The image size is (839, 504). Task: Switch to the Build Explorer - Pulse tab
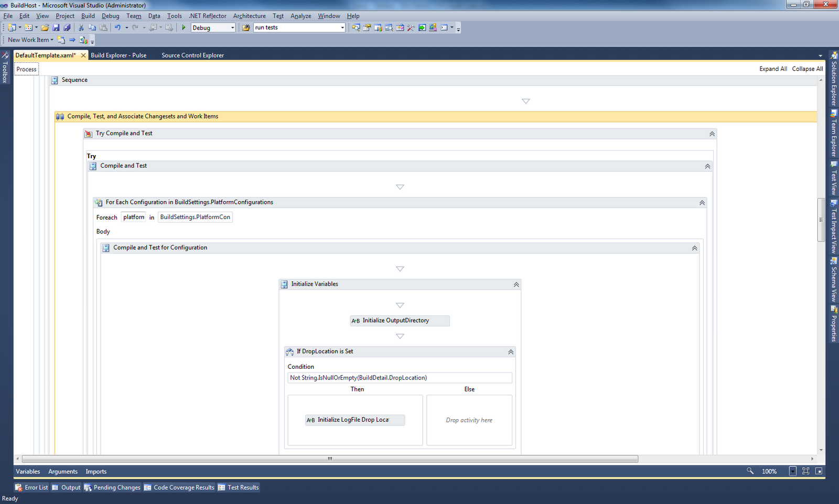(x=119, y=55)
